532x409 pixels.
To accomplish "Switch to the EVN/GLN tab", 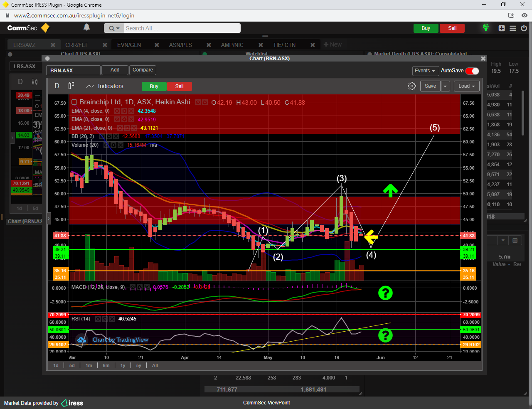I will 129,45.
